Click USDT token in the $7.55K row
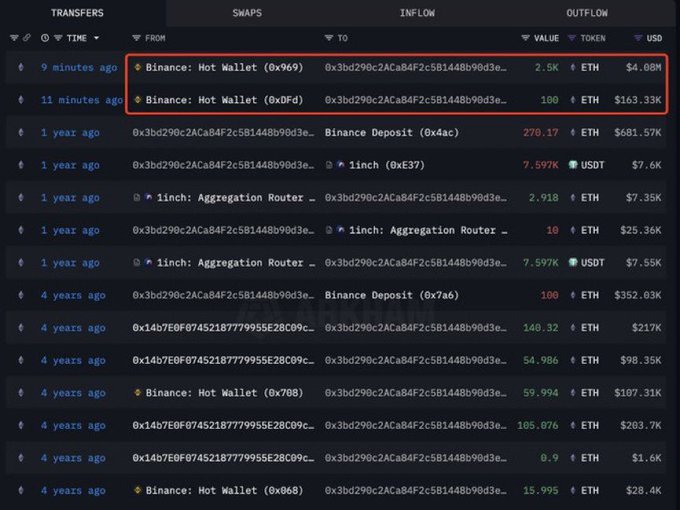Screen dimensions: 680x510 coord(592,262)
